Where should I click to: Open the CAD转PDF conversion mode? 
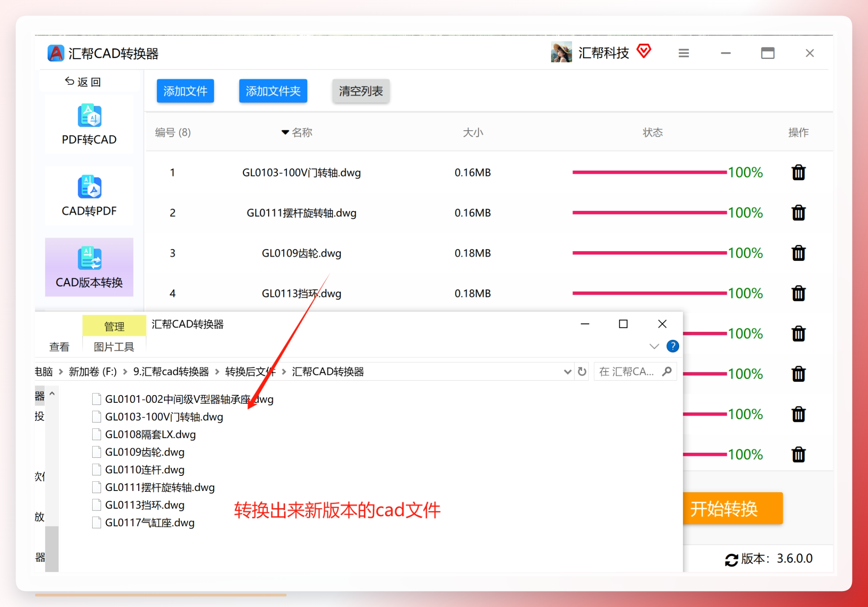[x=89, y=196]
